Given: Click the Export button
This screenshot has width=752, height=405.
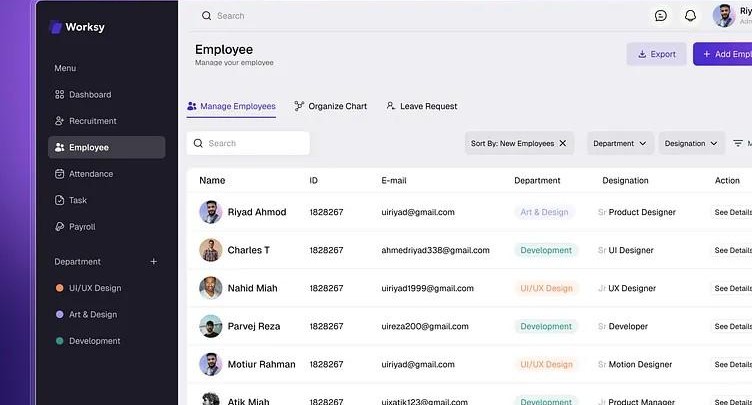Looking at the screenshot, I should [656, 54].
